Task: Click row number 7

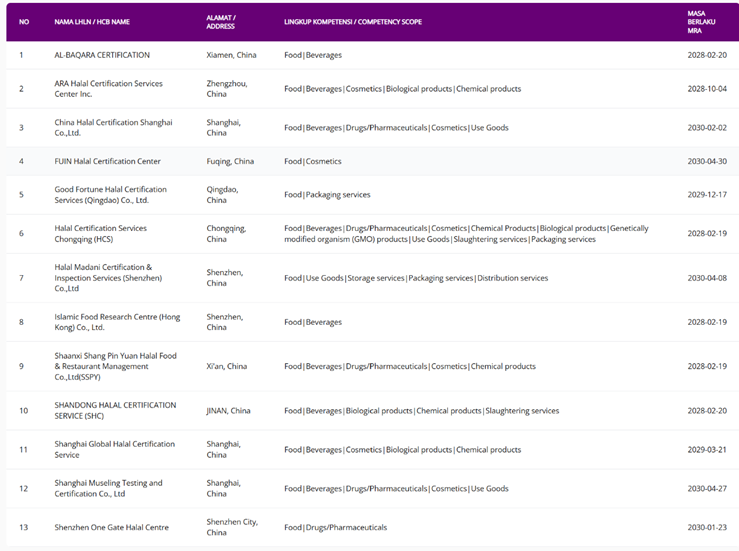Action: tap(21, 278)
